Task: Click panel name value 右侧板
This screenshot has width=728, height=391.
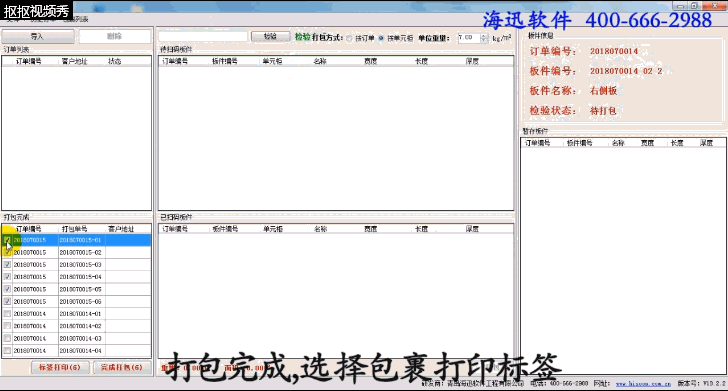Action: (x=603, y=91)
